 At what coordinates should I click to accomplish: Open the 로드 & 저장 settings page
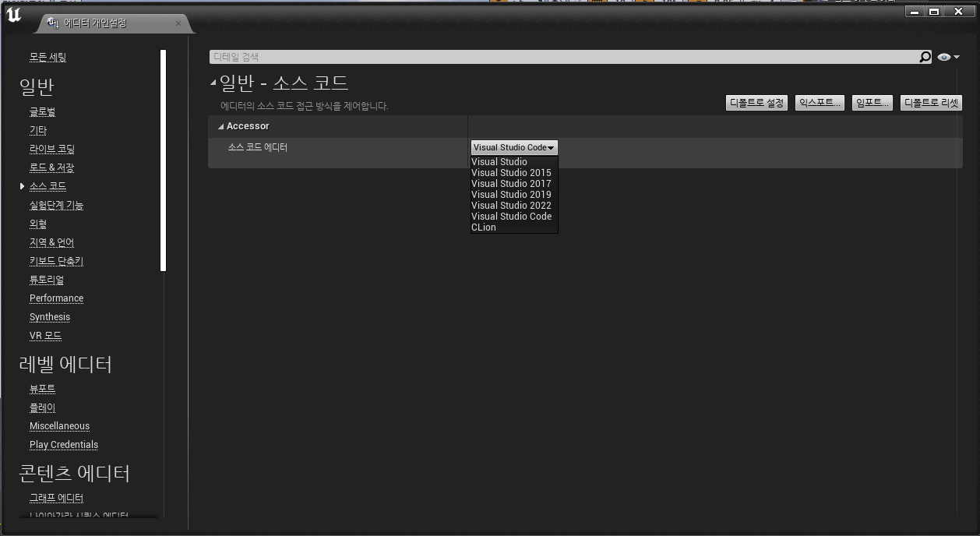coord(52,167)
